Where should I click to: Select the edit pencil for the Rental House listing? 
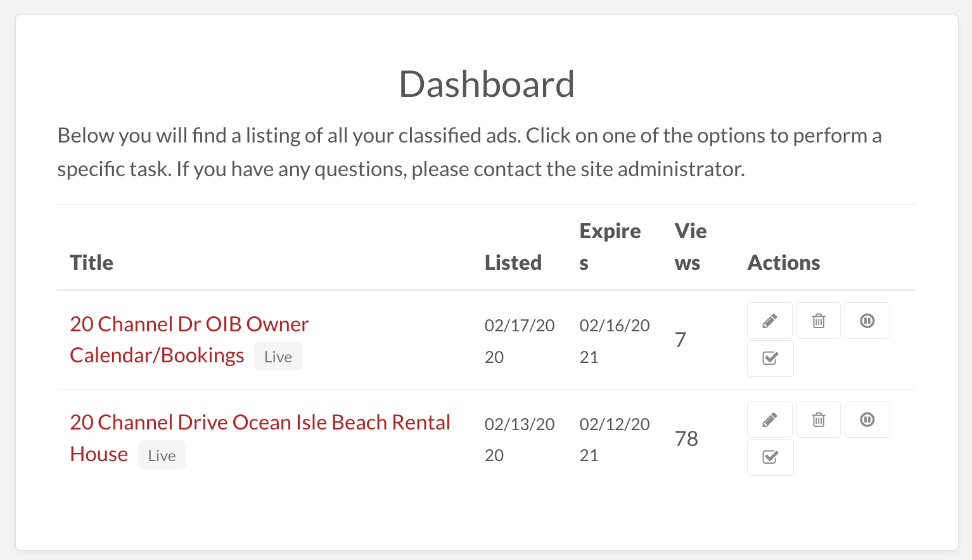[x=769, y=419]
